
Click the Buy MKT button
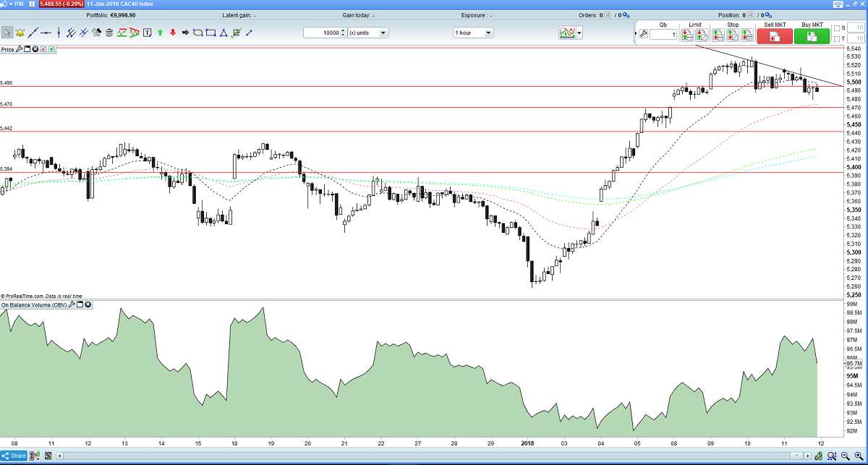(x=812, y=36)
